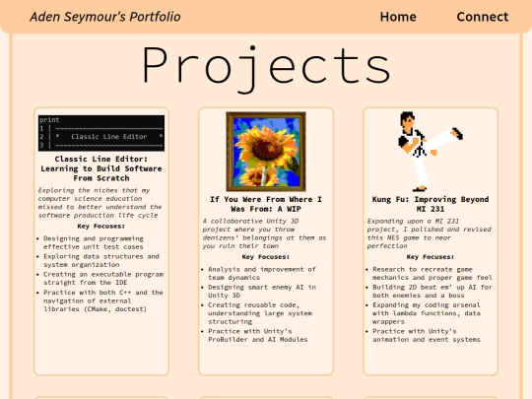
Task: Click the description 'Expanding upon a MI 231 project'
Action: point(430,233)
